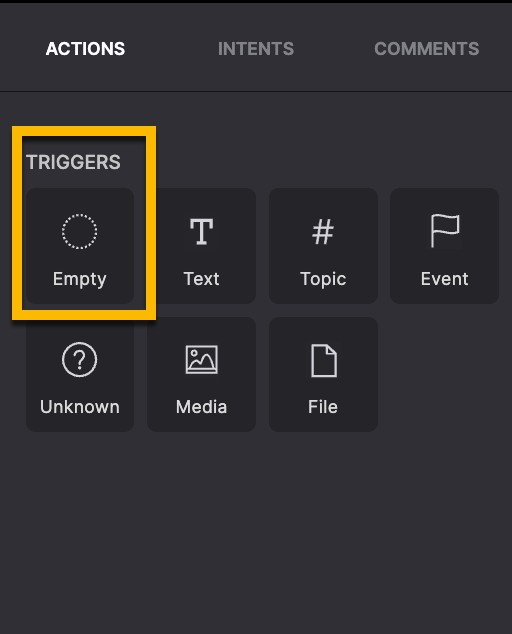Select the Empty trigger dotted circle icon
Viewport: 512px width, 634px height.
79,231
